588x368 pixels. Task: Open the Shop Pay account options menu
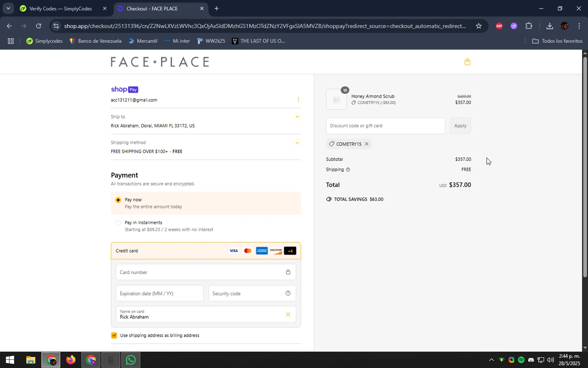(298, 100)
